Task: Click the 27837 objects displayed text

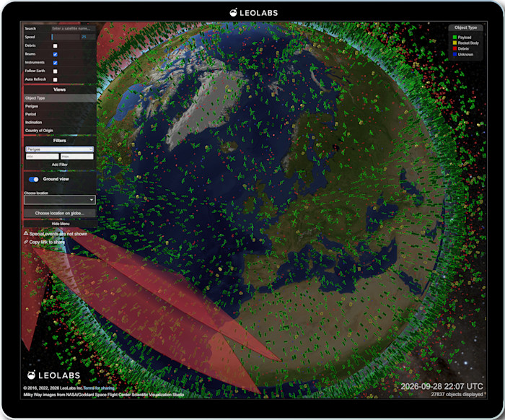Action: (457, 394)
